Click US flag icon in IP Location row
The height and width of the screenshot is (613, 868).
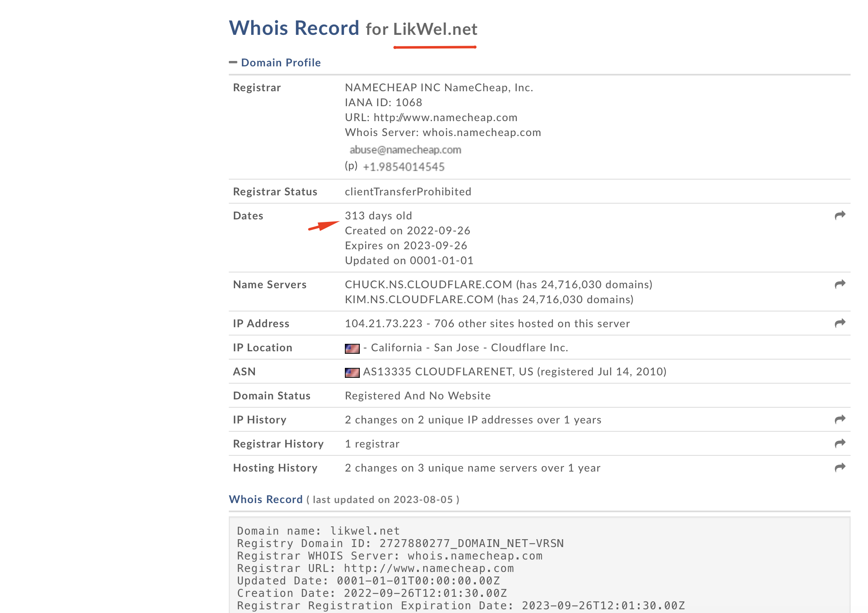tap(352, 348)
